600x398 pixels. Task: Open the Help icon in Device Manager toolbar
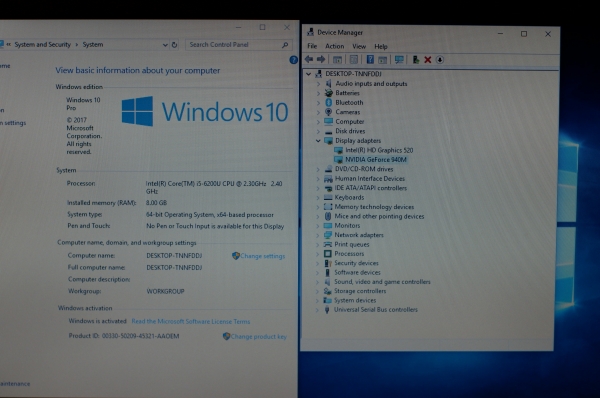(370, 59)
